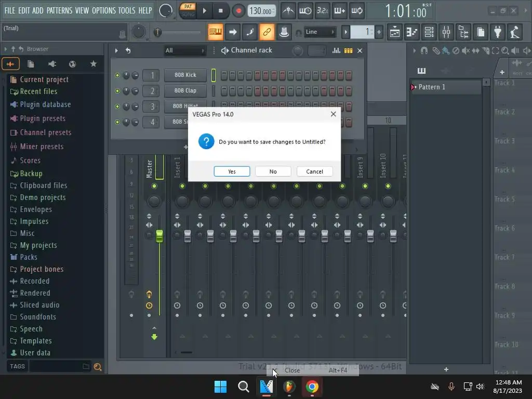
Task: Toggle the typing keyboard to piano icon
Action: pos(215,32)
